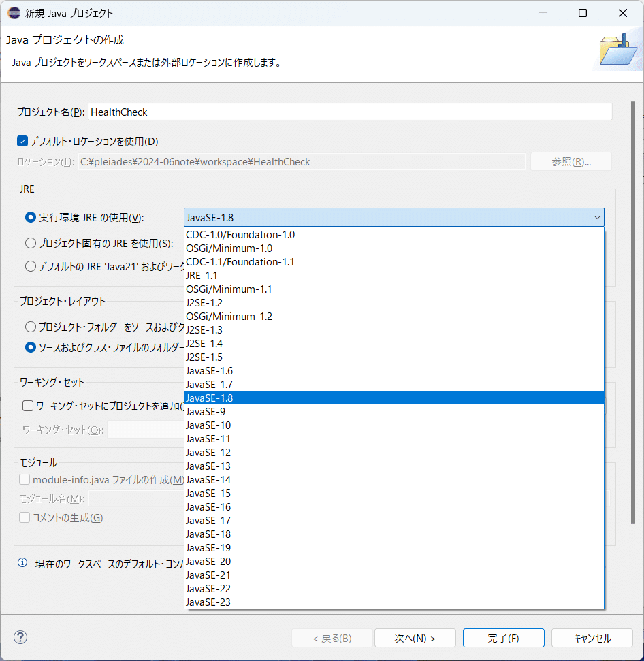Screen dimensions: 644x661
Task: Maximize the 新規 Java プロジェクト dialog
Action: pyautogui.click(x=583, y=13)
